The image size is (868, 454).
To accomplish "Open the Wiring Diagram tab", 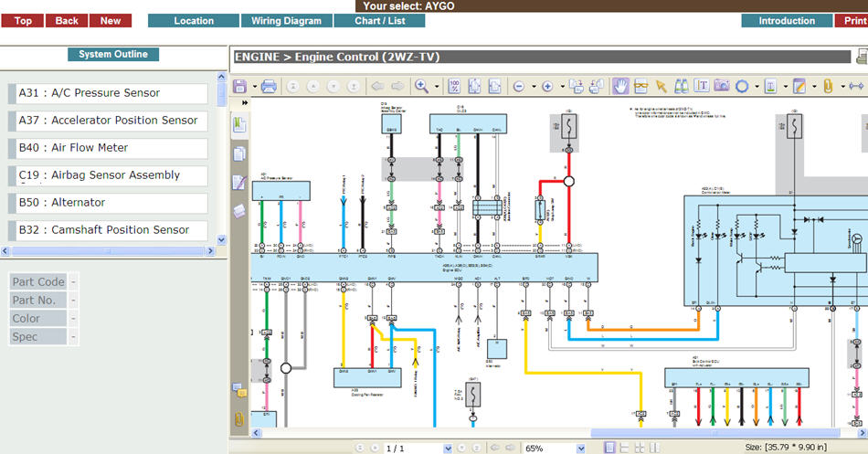I will (286, 21).
